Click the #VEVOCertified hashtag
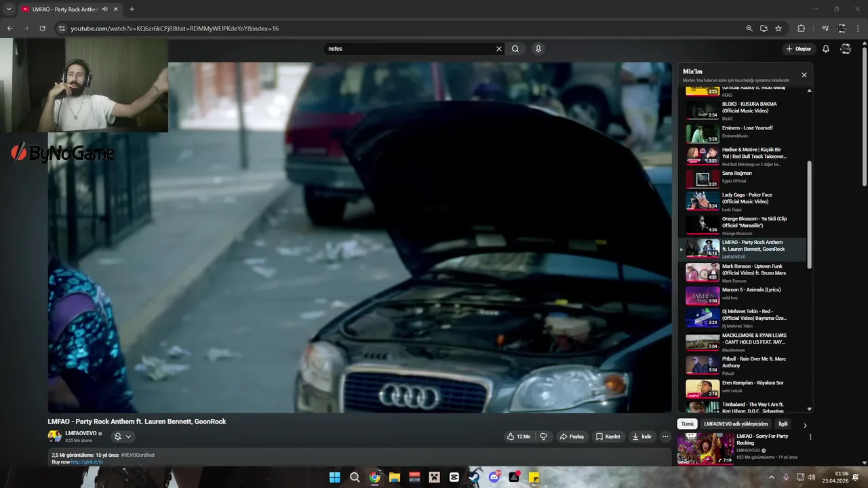The width and height of the screenshot is (868, 488). [138, 455]
